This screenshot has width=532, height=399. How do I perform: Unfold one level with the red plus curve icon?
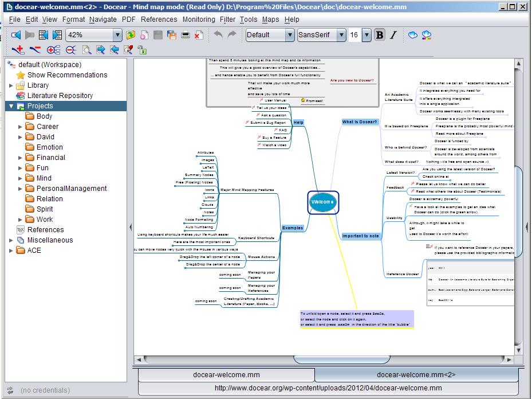(x=18, y=50)
